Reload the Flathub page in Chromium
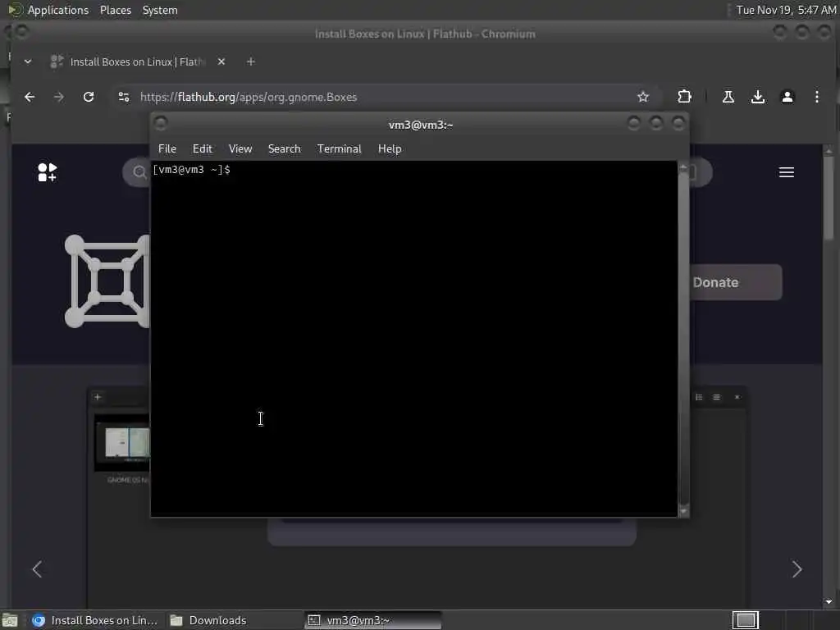 click(x=89, y=97)
